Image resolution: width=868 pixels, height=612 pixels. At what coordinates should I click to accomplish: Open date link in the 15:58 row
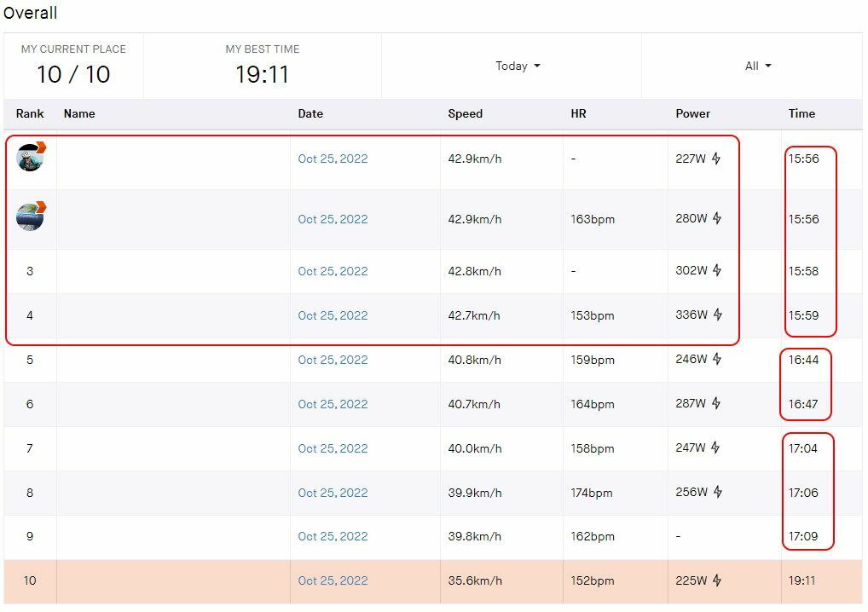(333, 271)
